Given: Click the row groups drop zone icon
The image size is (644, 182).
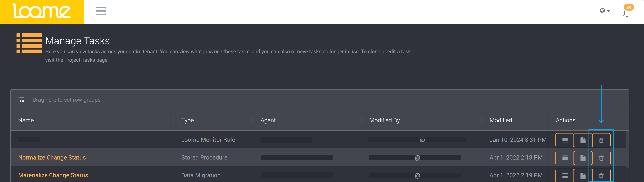Looking at the screenshot, I should pyautogui.click(x=21, y=100).
